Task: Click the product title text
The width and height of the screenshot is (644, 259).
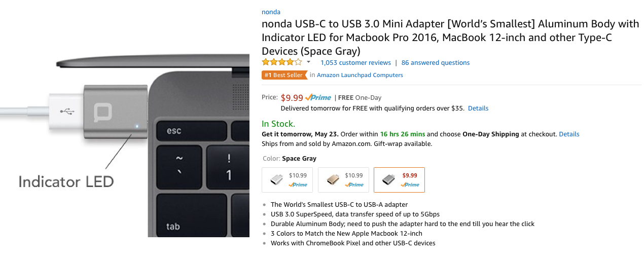Action: coord(450,38)
